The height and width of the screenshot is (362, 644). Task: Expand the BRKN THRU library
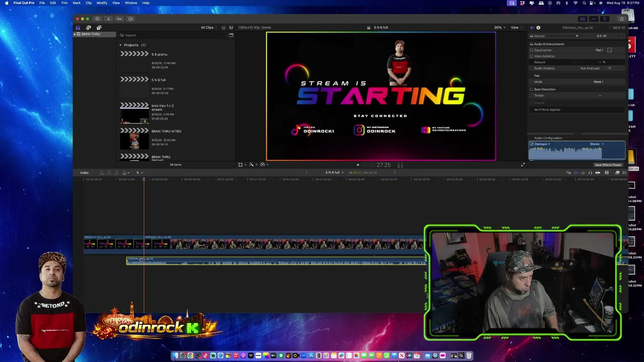74,34
